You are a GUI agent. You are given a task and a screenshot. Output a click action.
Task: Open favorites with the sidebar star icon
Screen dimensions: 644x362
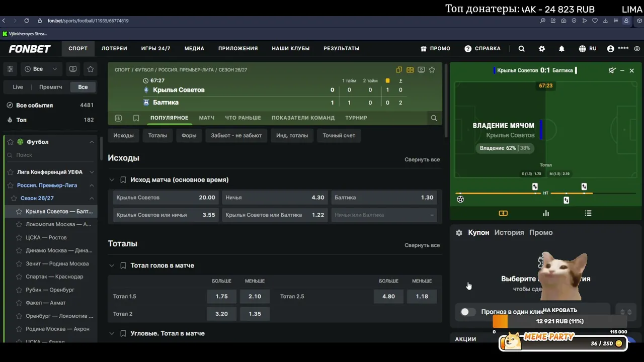click(91, 69)
